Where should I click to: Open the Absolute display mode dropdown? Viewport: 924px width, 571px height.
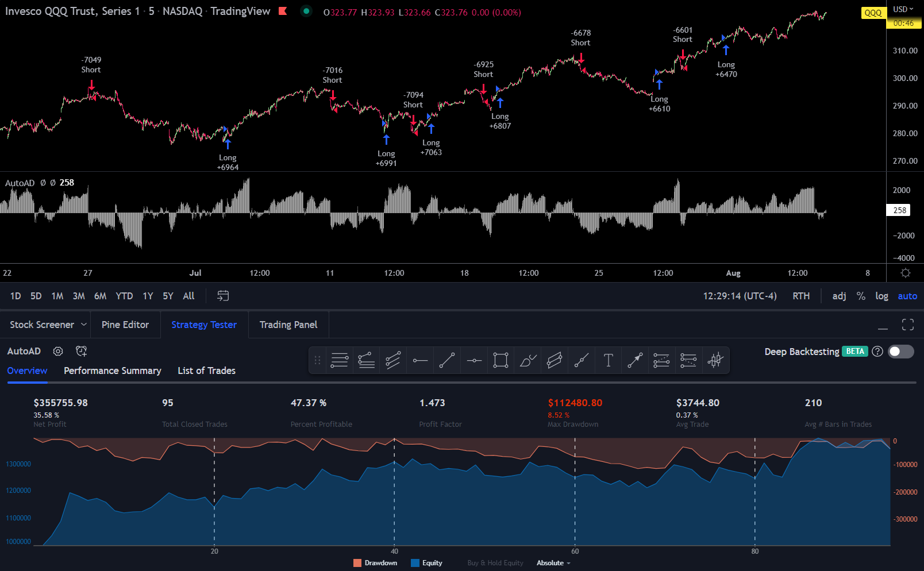pyautogui.click(x=553, y=563)
